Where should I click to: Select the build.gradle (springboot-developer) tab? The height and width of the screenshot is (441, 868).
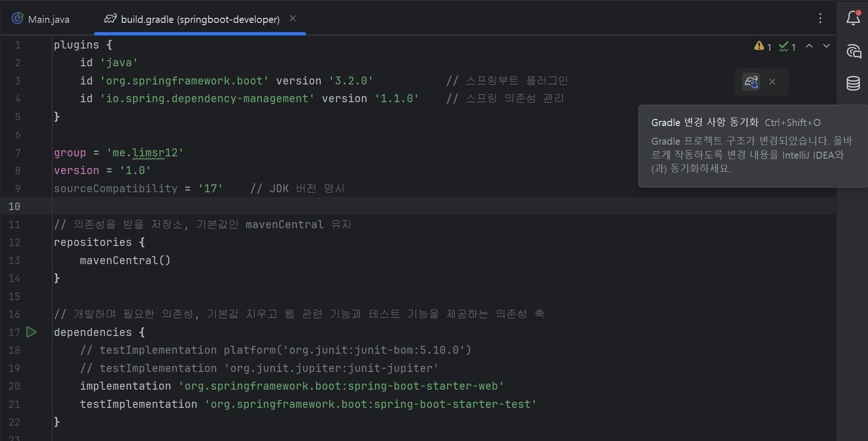200,19
